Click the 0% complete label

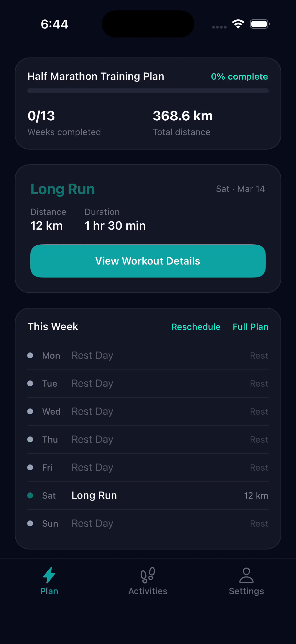239,76
